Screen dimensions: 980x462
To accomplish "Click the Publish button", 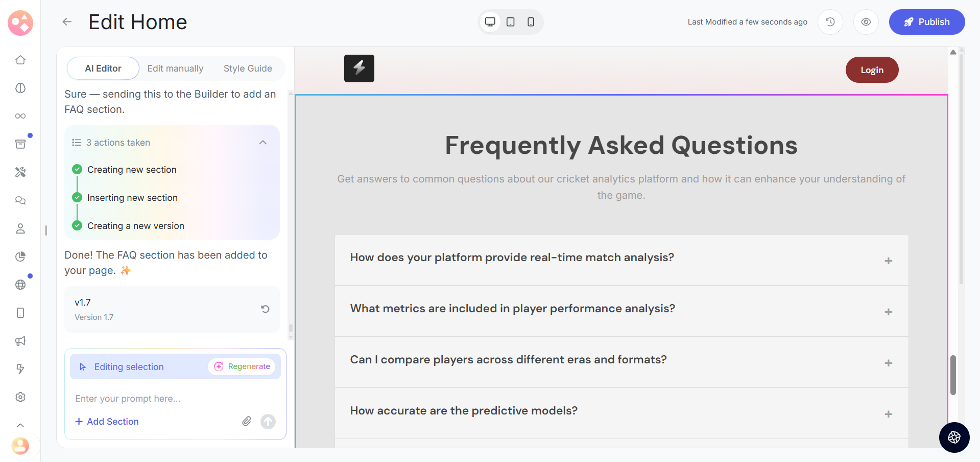I will (927, 22).
